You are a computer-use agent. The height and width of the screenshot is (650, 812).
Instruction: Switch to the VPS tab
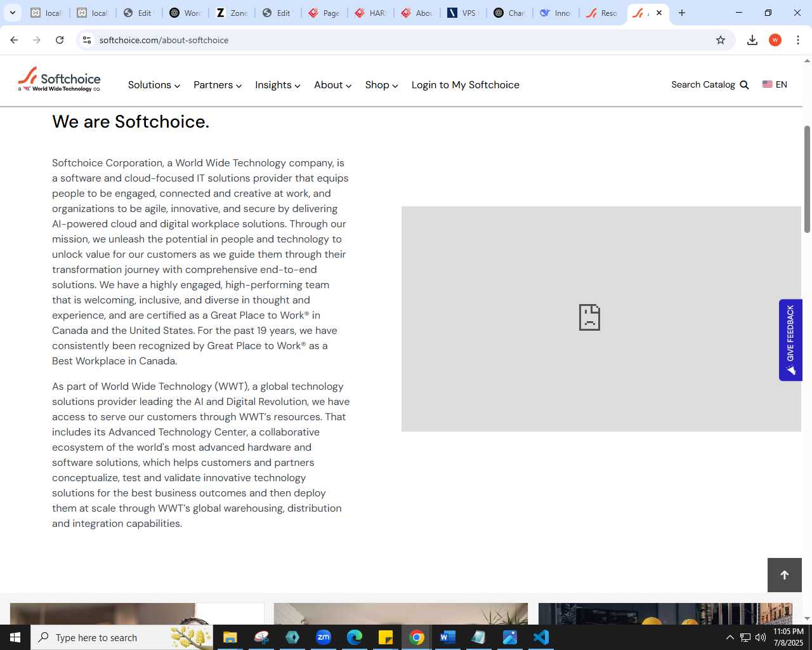point(463,13)
